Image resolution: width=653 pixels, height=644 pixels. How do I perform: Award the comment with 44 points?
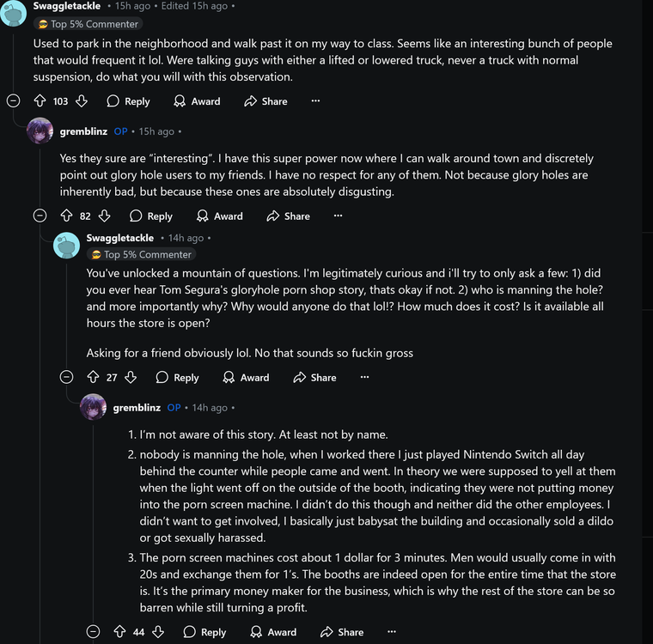(272, 632)
